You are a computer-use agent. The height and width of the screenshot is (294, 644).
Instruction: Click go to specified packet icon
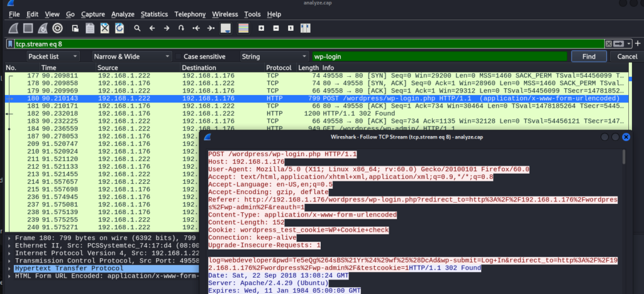tap(181, 28)
